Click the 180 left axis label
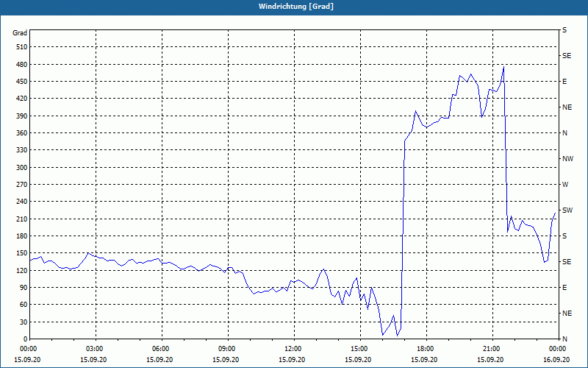Viewport: 588px width, 368px height. point(22,236)
